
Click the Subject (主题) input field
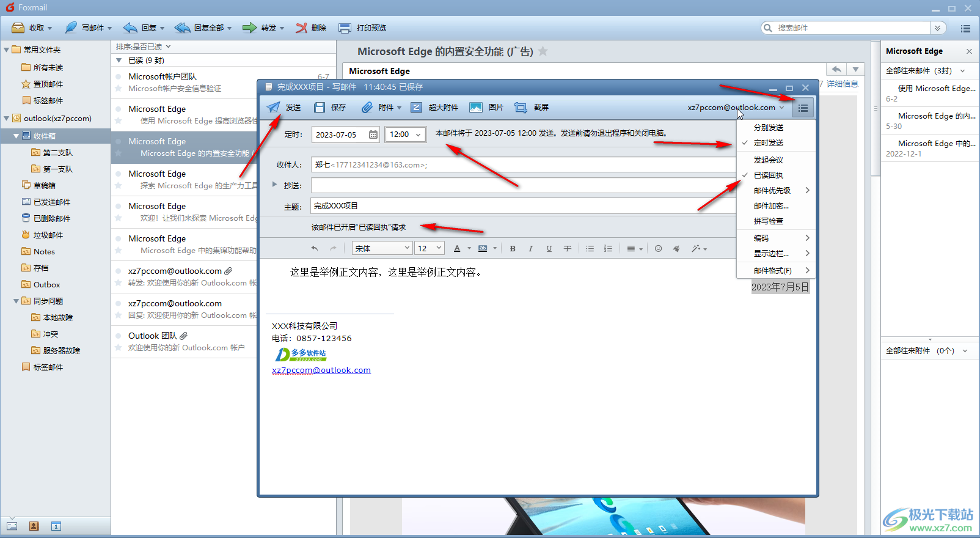[x=524, y=206]
